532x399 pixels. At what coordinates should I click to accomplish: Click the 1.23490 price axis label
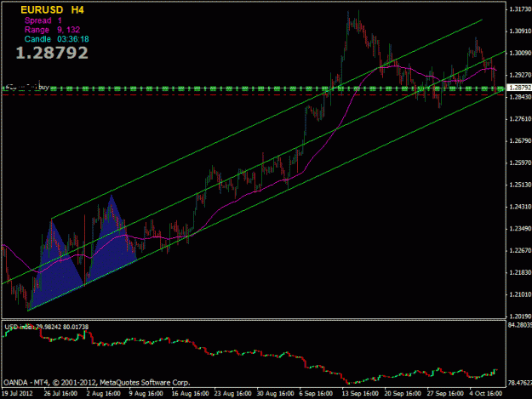click(x=520, y=229)
